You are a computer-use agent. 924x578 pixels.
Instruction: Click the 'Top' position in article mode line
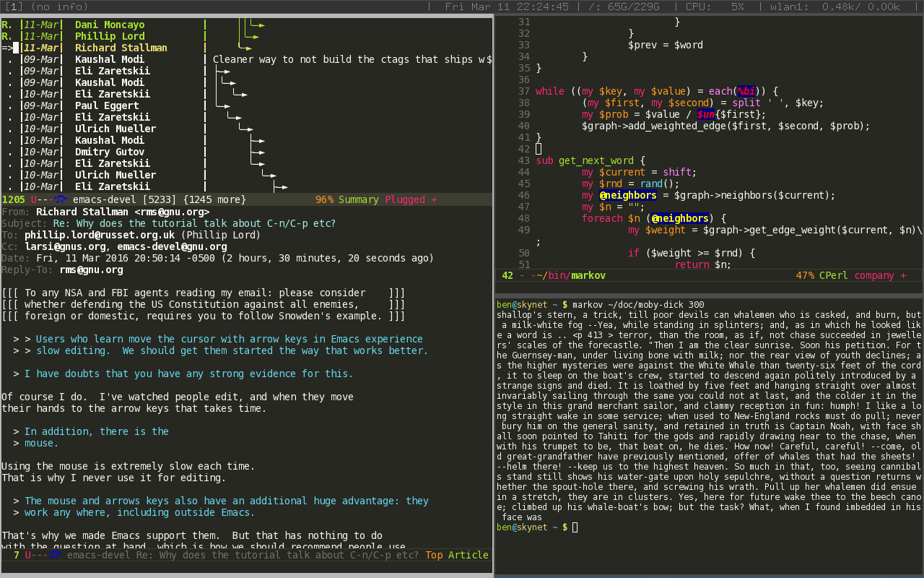pyautogui.click(x=434, y=555)
